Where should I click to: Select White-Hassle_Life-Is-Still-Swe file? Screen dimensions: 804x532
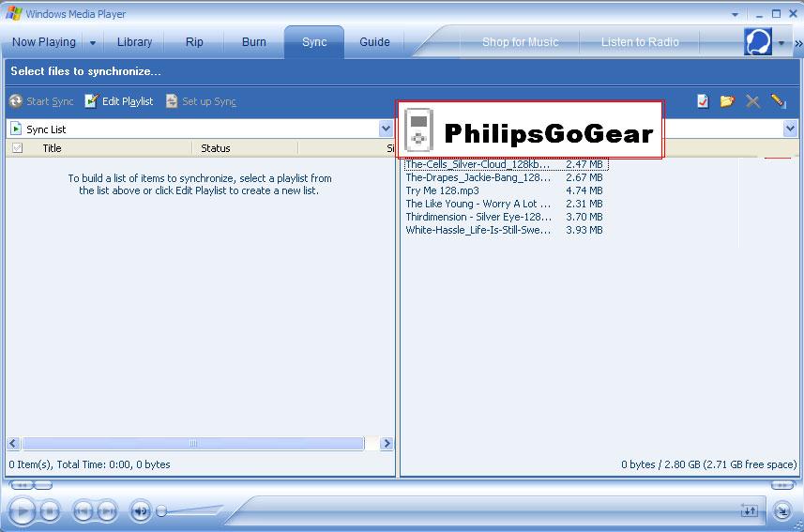(x=505, y=230)
